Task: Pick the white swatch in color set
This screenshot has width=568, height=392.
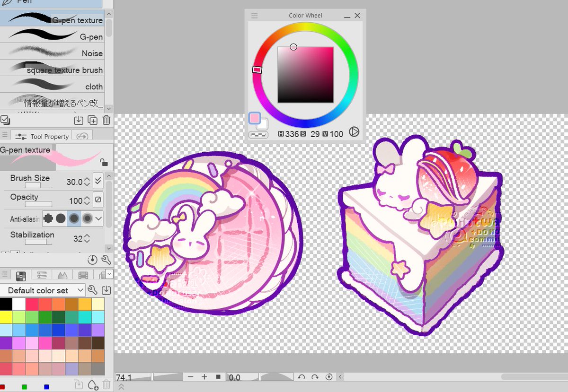Action: coord(19,304)
